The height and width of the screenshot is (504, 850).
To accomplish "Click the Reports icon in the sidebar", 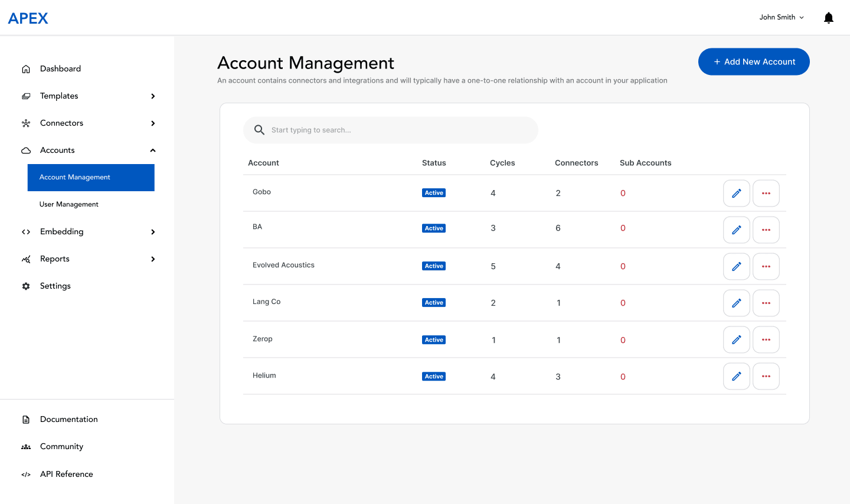I will pos(26,258).
